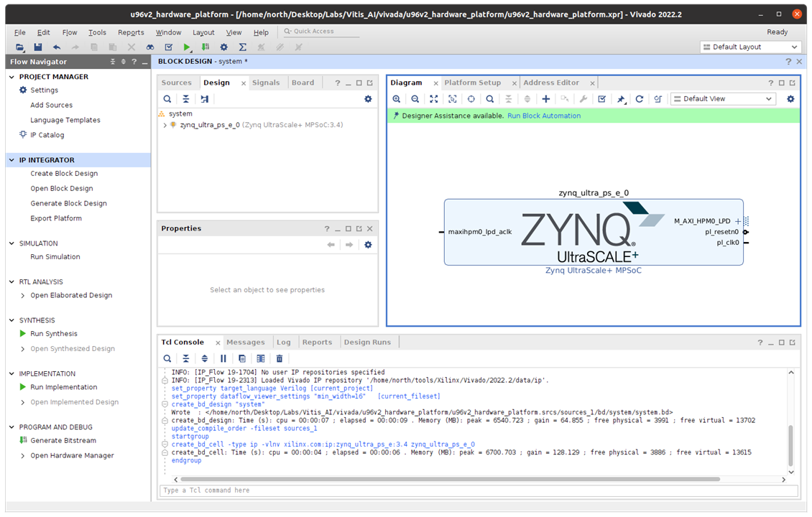This screenshot has width=812, height=517.
Task: Switch to the Platform Setup tab
Action: pos(472,83)
